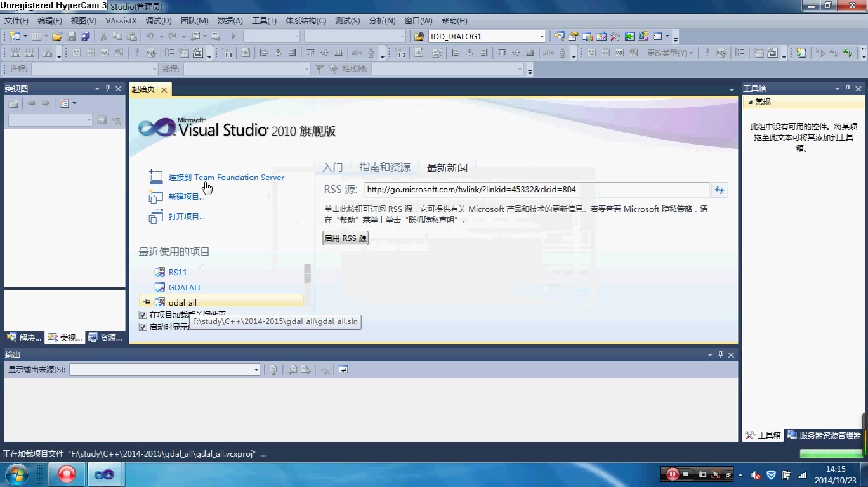Switch to the Get Started tab

point(332,167)
